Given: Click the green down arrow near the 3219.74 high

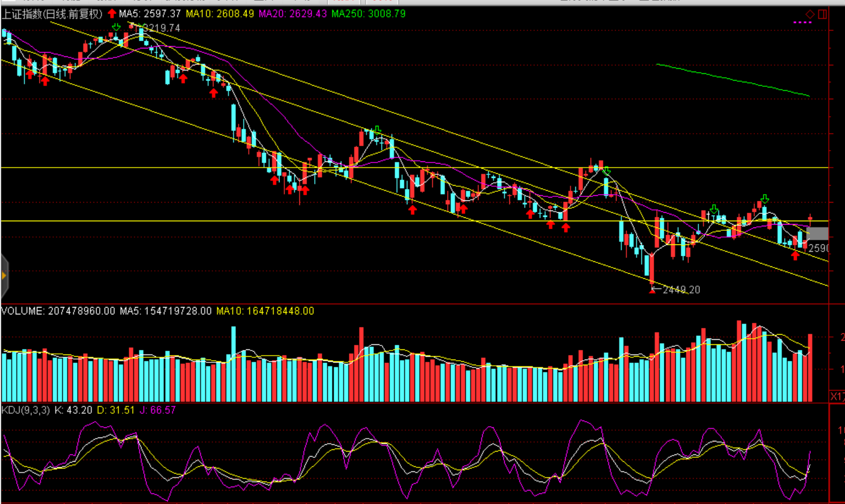Looking at the screenshot, I should (116, 27).
